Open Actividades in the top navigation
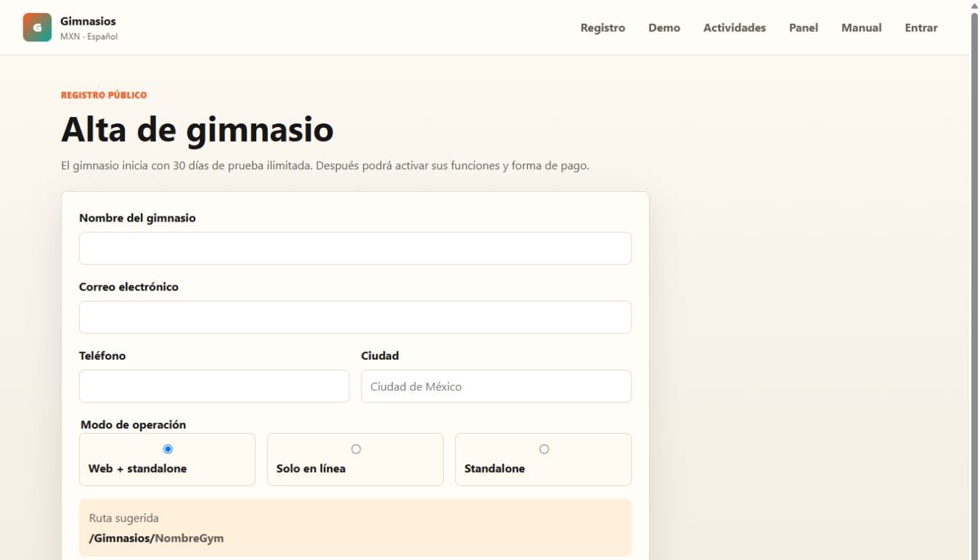Image resolution: width=980 pixels, height=560 pixels. [735, 28]
